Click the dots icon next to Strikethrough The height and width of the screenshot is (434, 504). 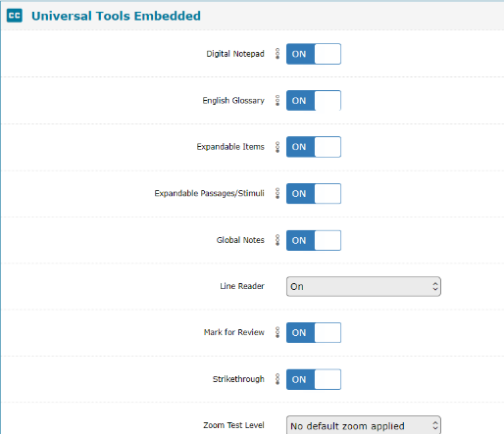pyautogui.click(x=277, y=379)
